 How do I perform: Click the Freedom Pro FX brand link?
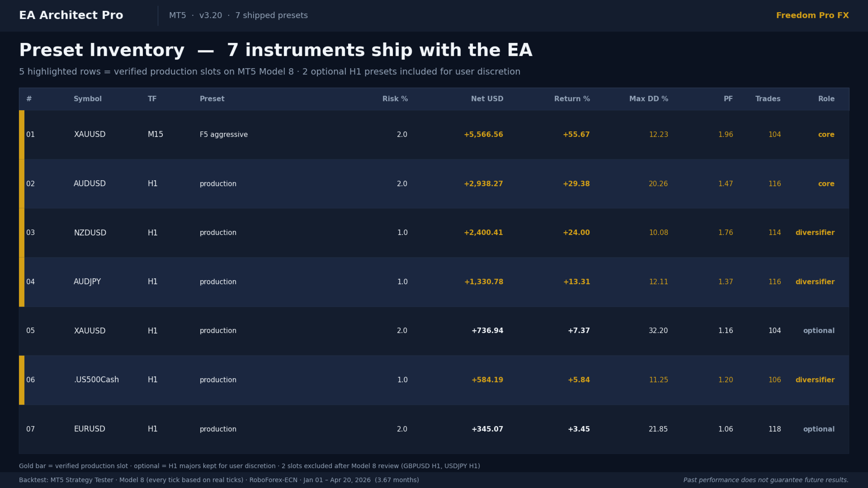tap(812, 15)
